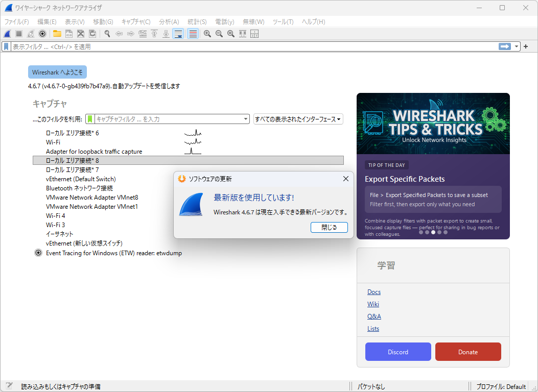Open the 統計(S) menu
538x392 pixels.
[197, 21]
